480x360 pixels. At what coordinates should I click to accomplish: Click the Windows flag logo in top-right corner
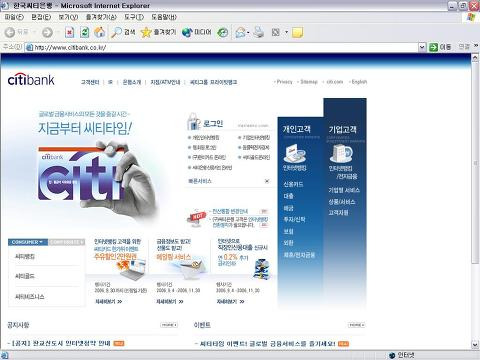tap(471, 17)
